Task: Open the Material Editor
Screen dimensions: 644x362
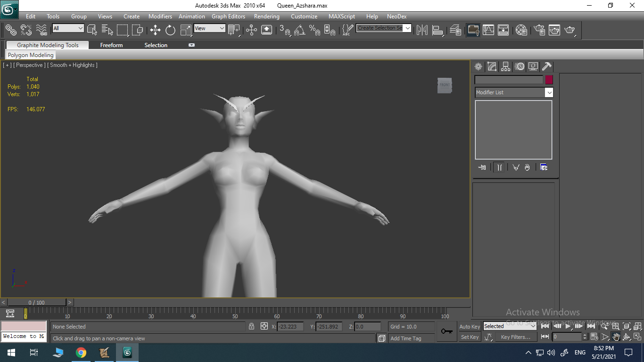Action: pos(521,30)
